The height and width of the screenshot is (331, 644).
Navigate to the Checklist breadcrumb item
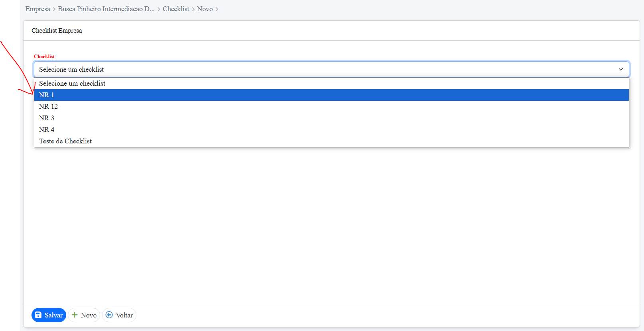tap(176, 9)
